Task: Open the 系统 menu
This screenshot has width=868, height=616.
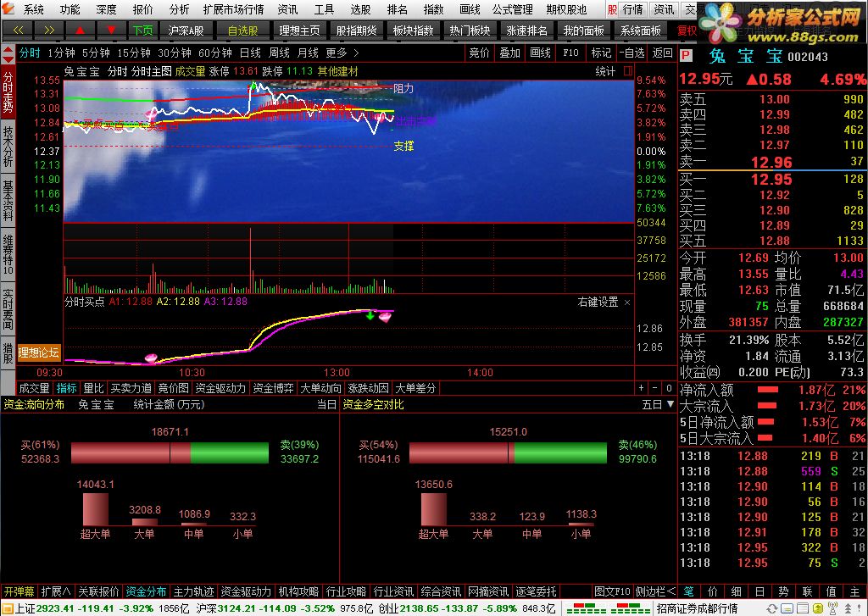Action: [33, 9]
